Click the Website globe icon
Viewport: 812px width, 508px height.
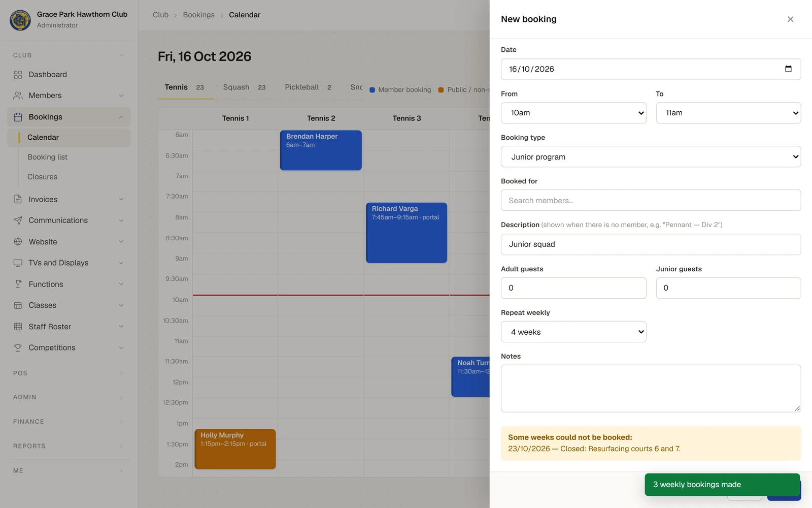point(18,242)
